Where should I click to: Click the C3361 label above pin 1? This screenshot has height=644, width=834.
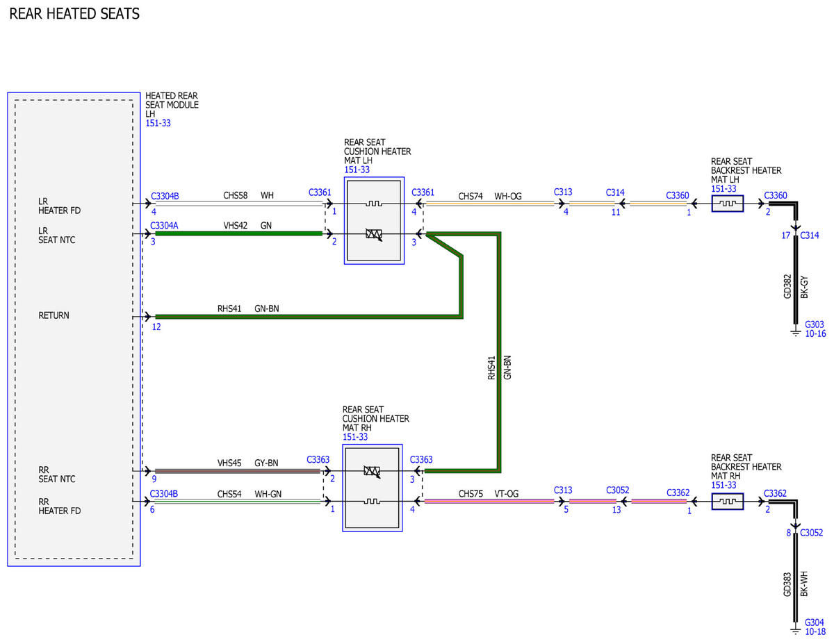coord(320,192)
